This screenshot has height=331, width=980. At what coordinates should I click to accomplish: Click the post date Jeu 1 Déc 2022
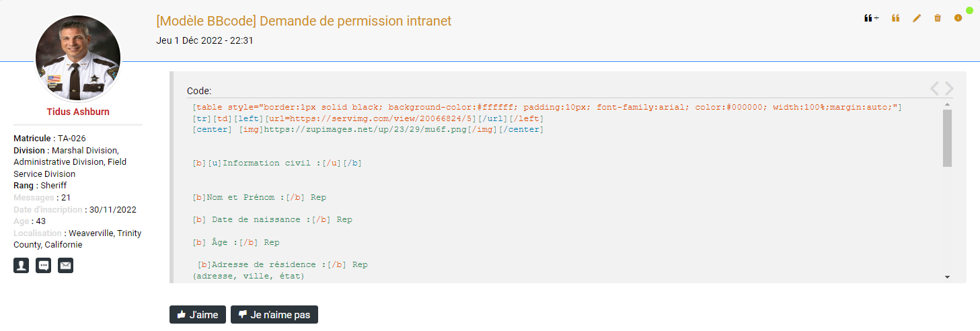(x=204, y=40)
